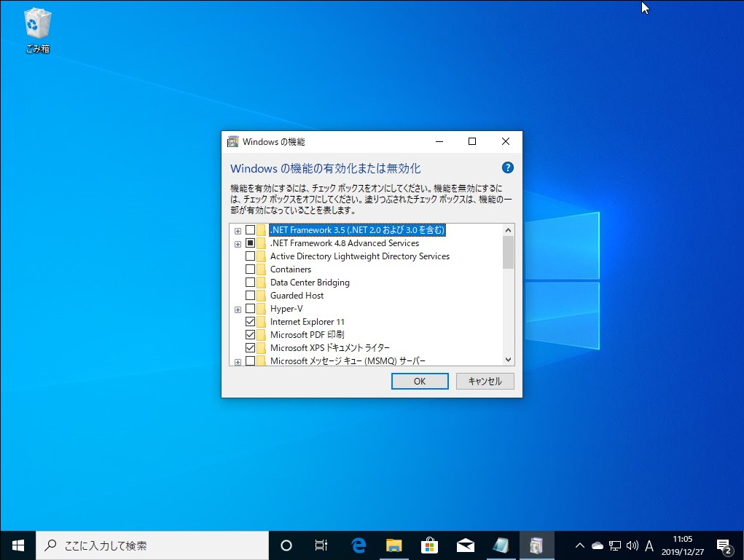Check the Hyper-V feature checkbox
Screen dimensions: 744x560
pyautogui.click(x=251, y=308)
